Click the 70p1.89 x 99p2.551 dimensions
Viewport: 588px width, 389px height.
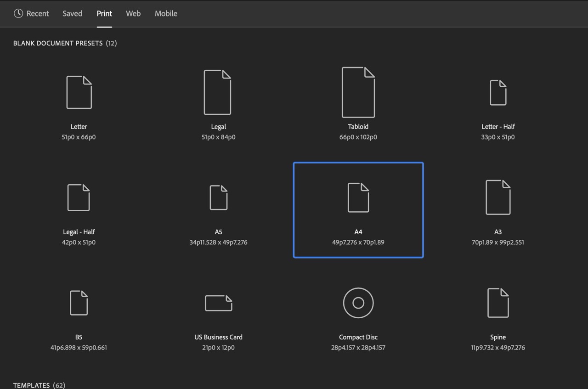[x=498, y=242]
